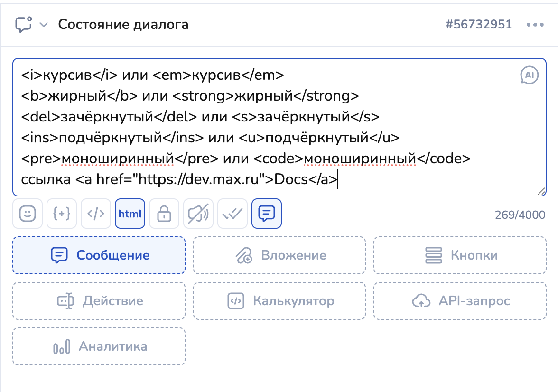Screen dimensions: 558x392
Task: Click the emoji smiley icon
Action: pos(28,214)
